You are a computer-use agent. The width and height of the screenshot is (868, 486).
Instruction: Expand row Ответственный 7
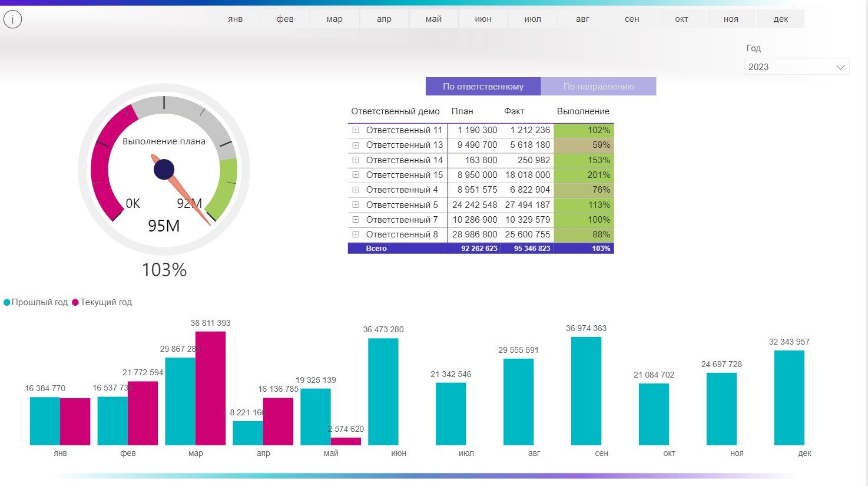[356, 220]
